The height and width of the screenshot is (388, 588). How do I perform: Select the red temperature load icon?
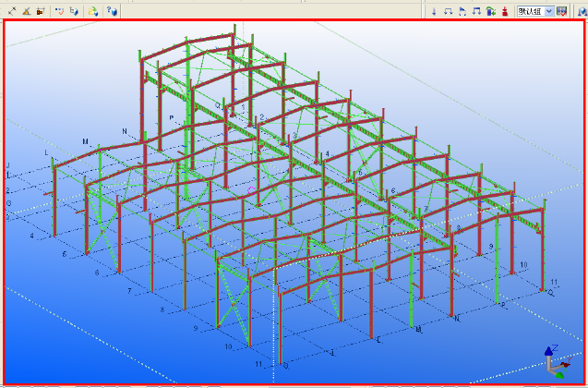tap(504, 10)
